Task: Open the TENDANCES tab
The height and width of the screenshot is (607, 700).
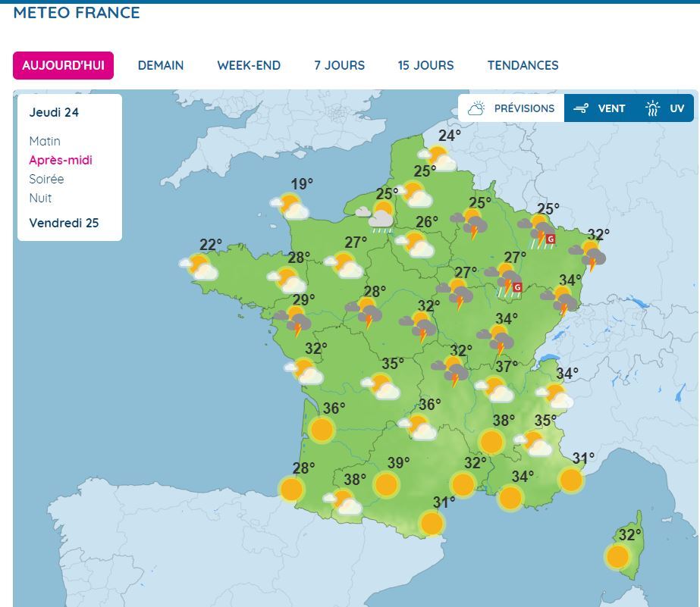Action: tap(523, 66)
